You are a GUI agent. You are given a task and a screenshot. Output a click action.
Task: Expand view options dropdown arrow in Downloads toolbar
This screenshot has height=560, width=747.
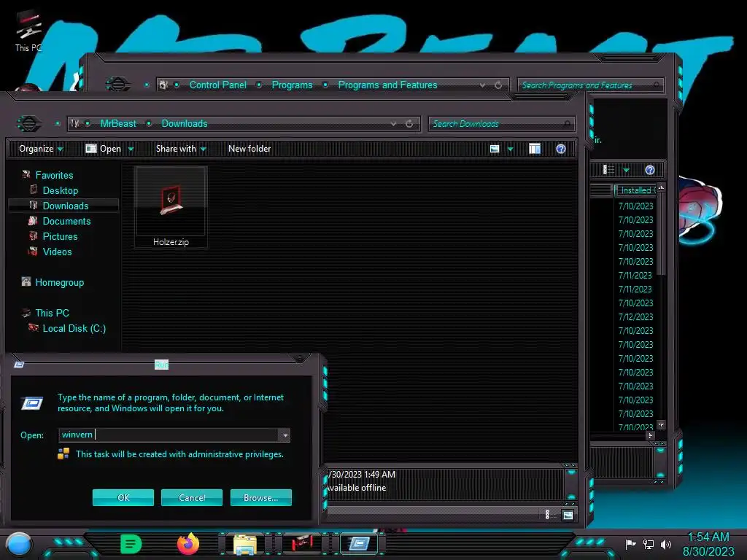510,149
